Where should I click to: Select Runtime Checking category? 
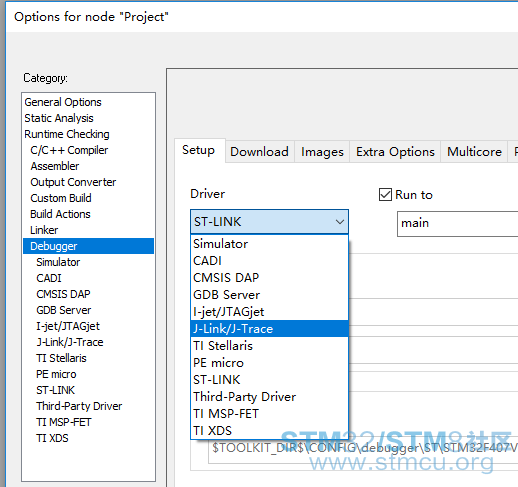click(x=67, y=134)
